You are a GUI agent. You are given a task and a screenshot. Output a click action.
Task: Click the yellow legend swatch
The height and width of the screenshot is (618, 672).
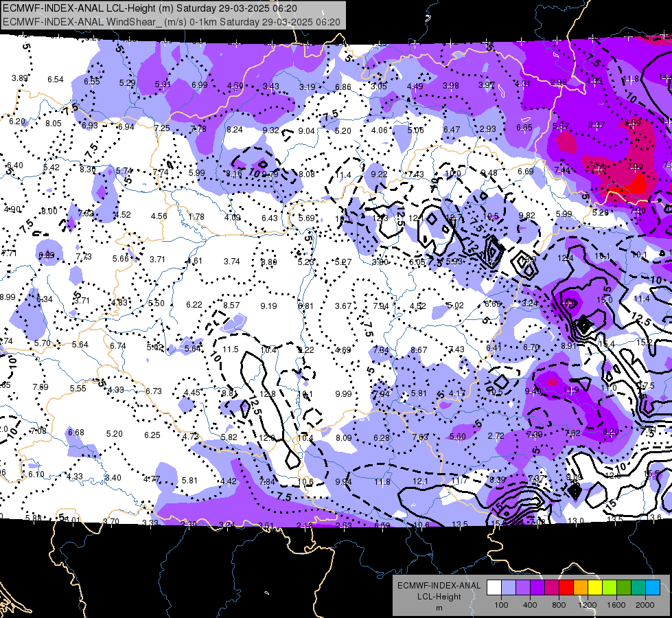point(595,588)
